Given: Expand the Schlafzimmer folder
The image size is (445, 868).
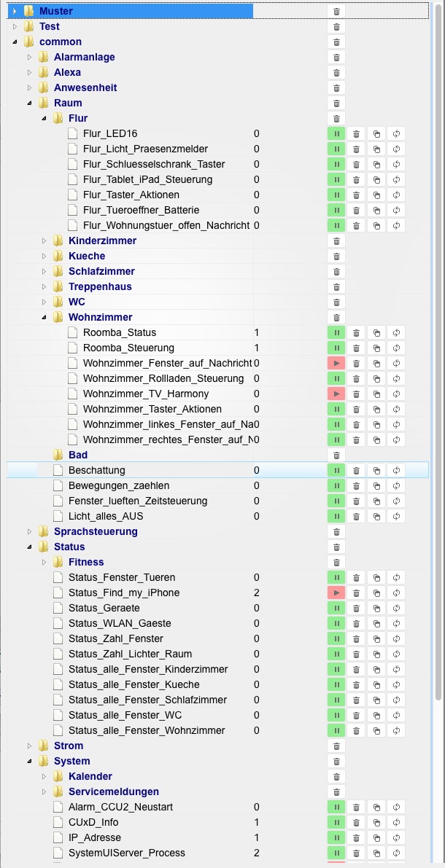Looking at the screenshot, I should point(44,271).
